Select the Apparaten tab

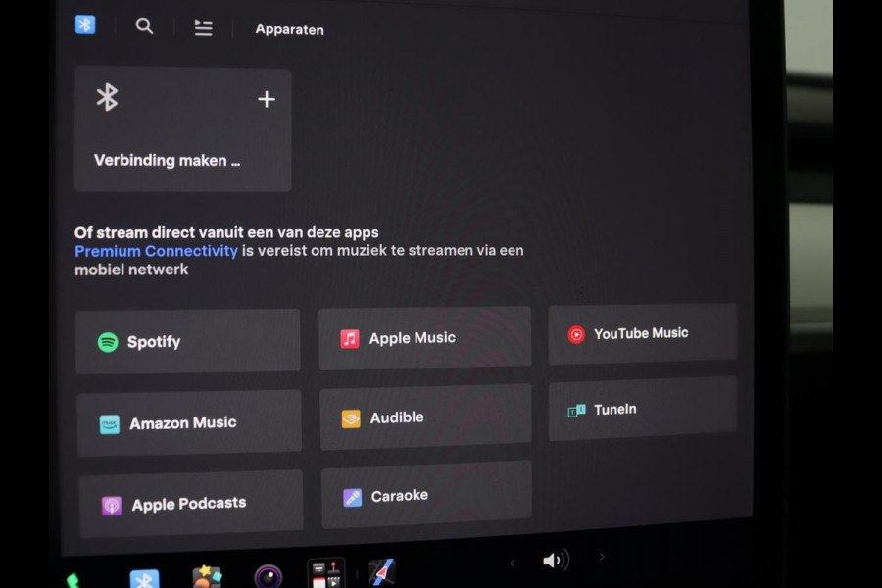tap(290, 29)
